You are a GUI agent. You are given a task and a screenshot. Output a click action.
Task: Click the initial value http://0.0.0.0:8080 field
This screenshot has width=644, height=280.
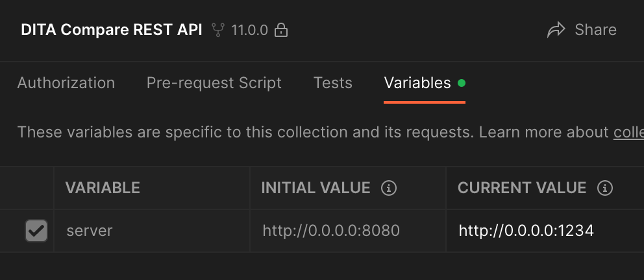pyautogui.click(x=331, y=230)
